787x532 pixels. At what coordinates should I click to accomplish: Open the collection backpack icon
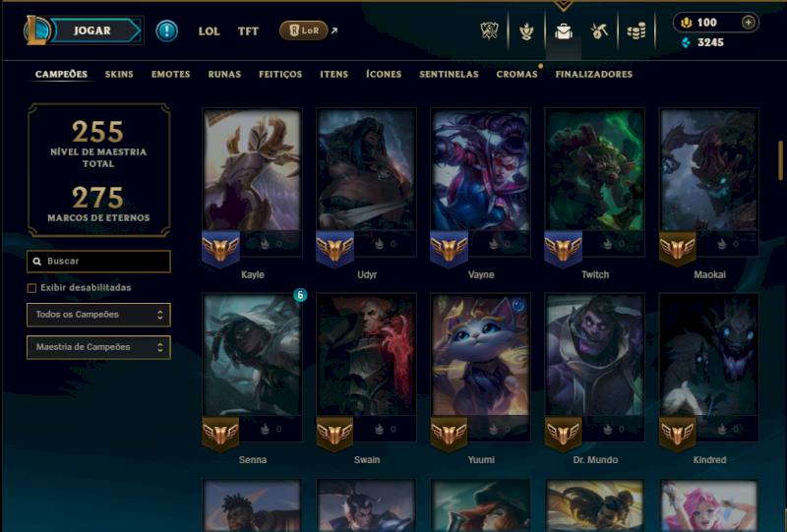coord(564,31)
